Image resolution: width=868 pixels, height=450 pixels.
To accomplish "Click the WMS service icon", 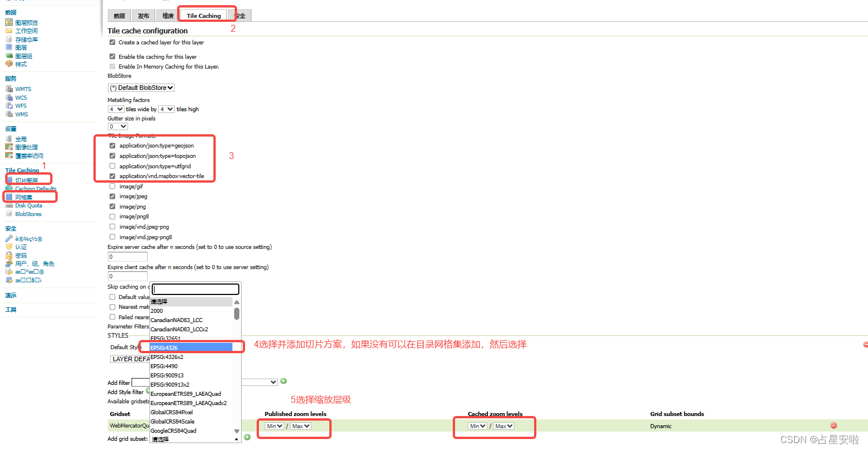I will 9,114.
